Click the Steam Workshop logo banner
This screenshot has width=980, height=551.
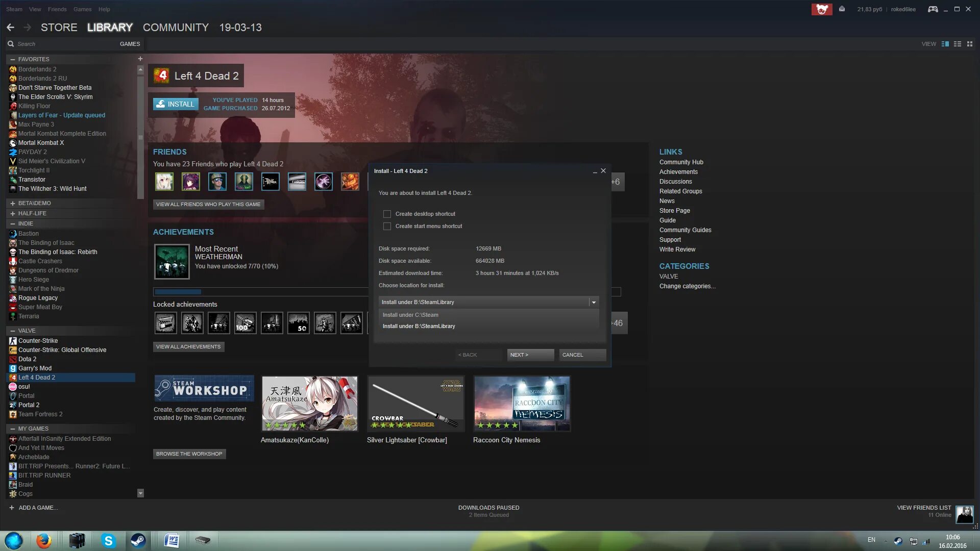pos(204,389)
